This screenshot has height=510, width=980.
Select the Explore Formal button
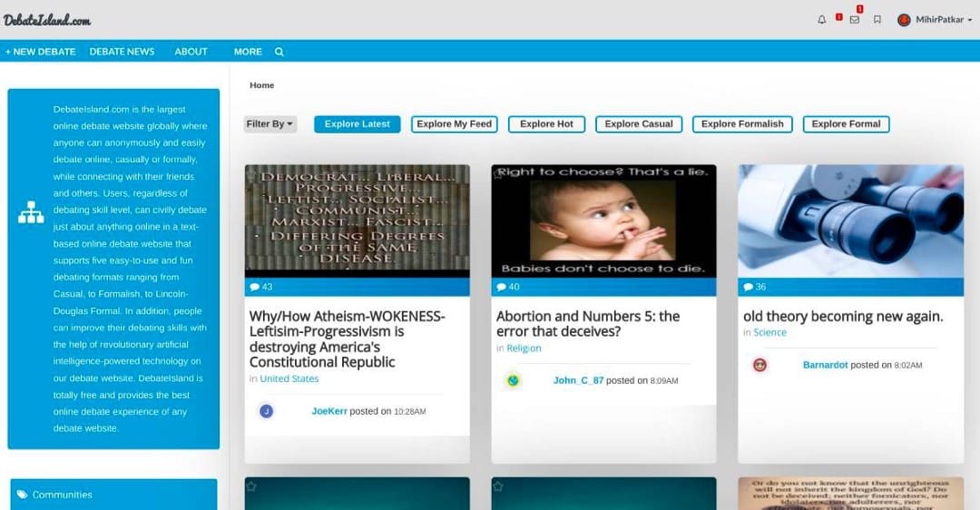point(847,124)
